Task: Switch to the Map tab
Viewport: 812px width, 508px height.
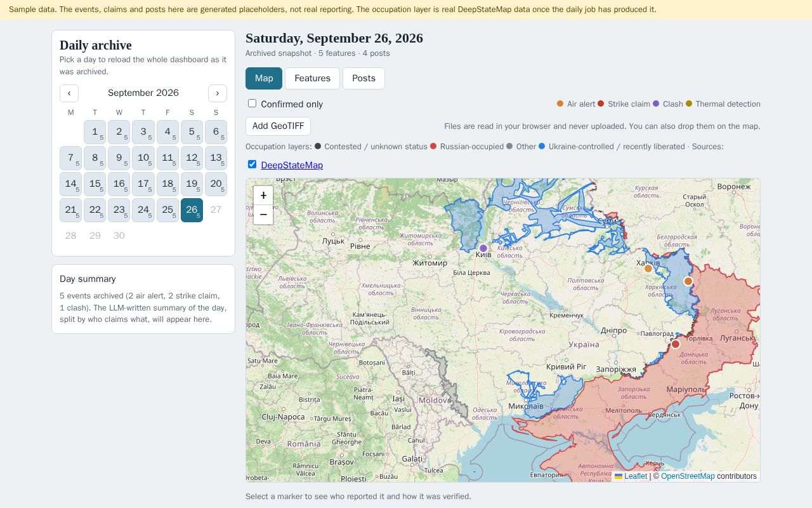Action: (264, 78)
